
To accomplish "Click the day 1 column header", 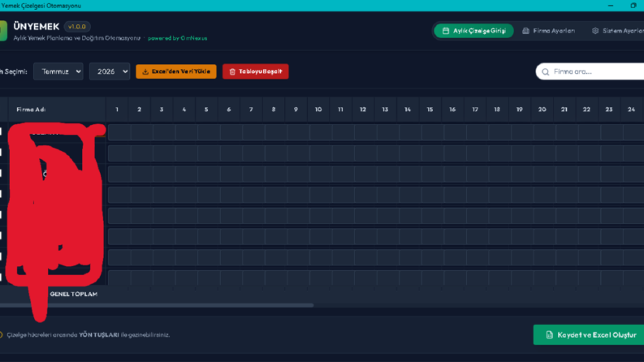I will (117, 110).
